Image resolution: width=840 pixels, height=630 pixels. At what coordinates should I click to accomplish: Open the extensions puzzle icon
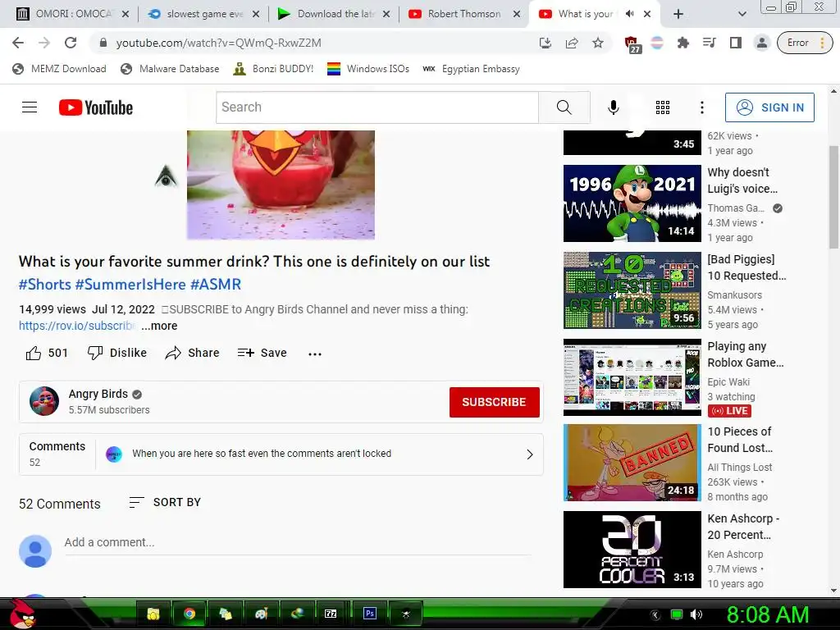pos(683,43)
